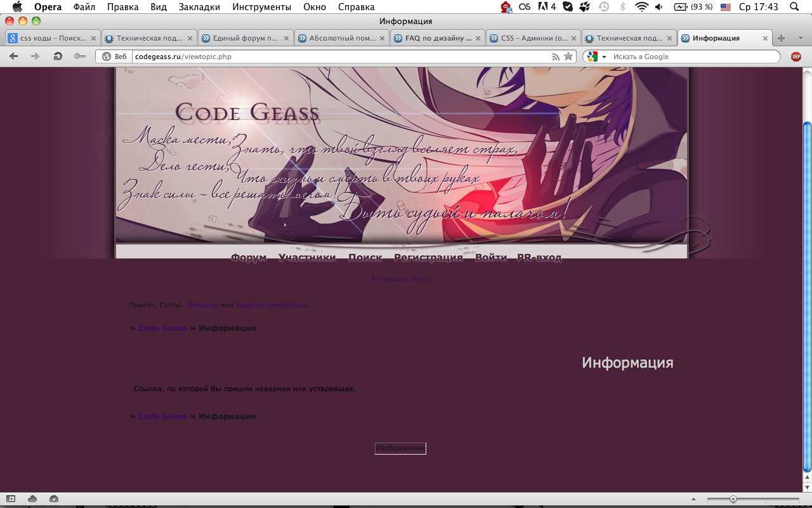Viewport: 812px width, 508px height.
Task: Open the Участники navigation link
Action: 307,257
